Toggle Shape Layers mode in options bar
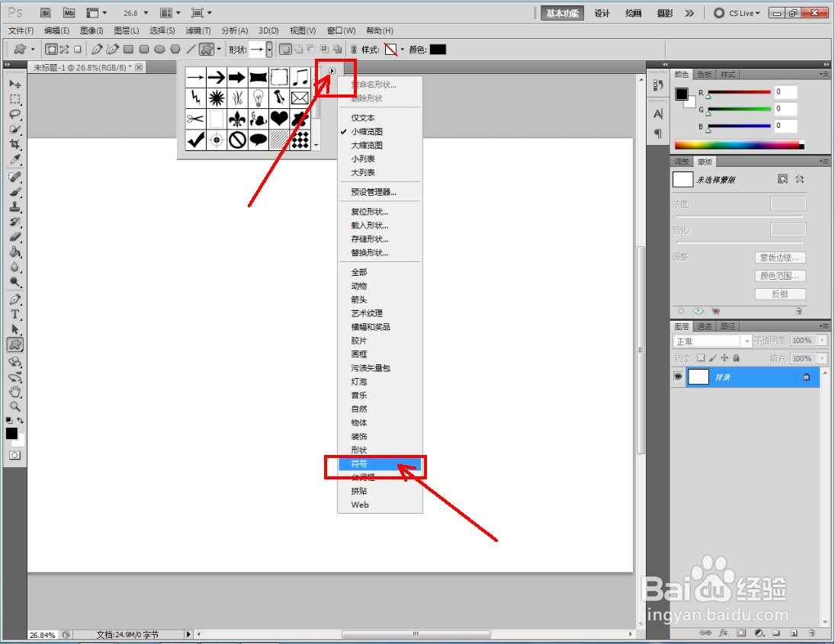This screenshot has width=835, height=644. coord(52,50)
